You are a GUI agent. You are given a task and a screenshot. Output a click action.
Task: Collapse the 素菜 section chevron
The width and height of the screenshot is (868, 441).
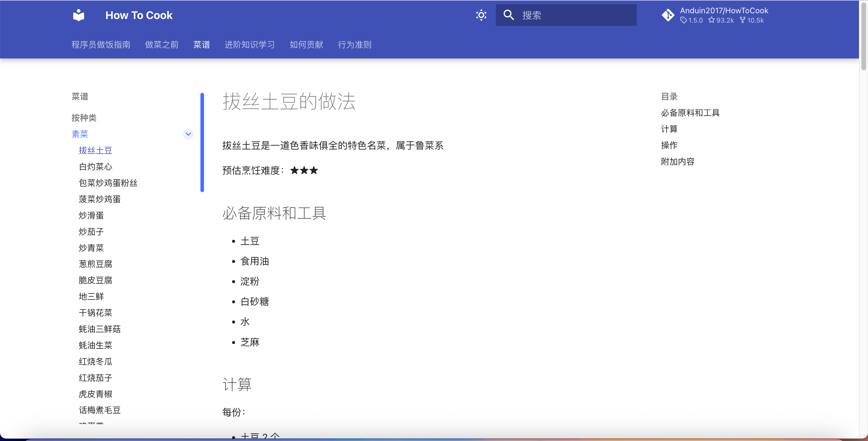tap(188, 134)
